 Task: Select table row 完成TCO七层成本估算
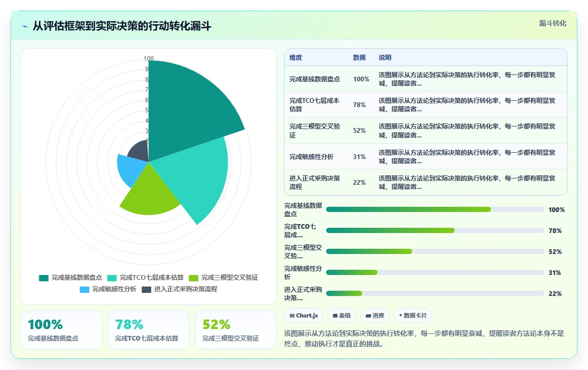coord(426,104)
